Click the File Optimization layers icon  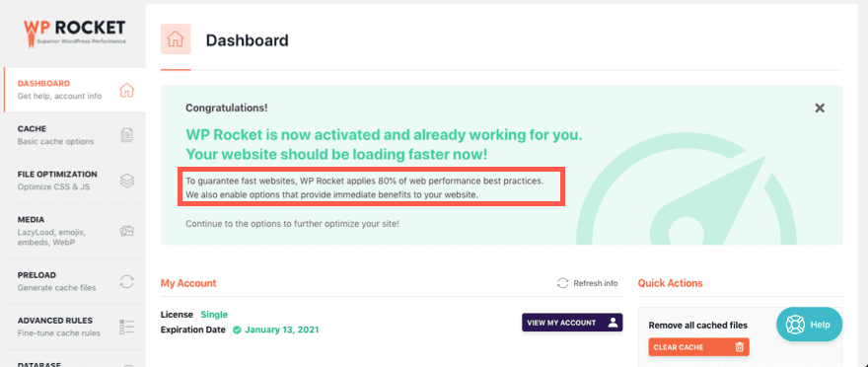coord(127,181)
